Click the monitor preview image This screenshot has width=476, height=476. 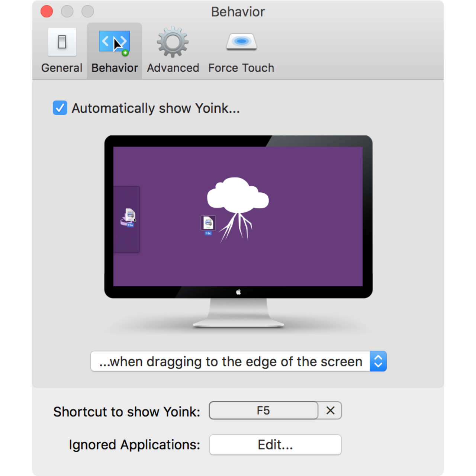pos(238,231)
